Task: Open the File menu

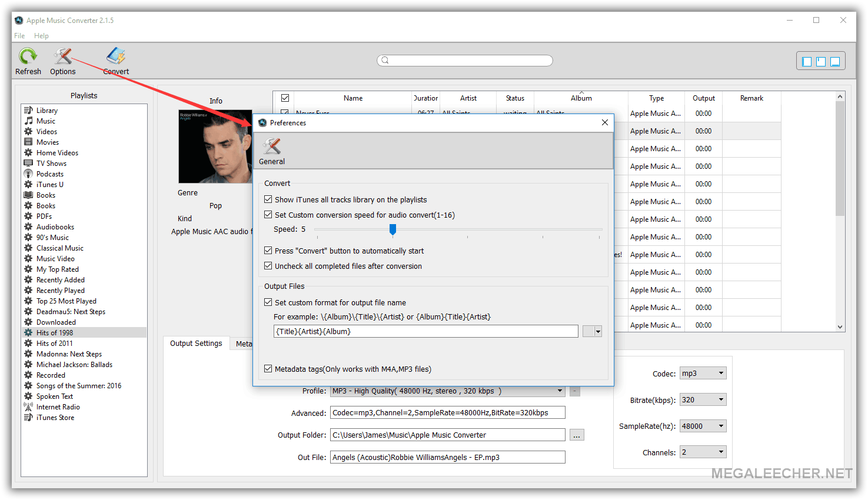Action: 19,36
